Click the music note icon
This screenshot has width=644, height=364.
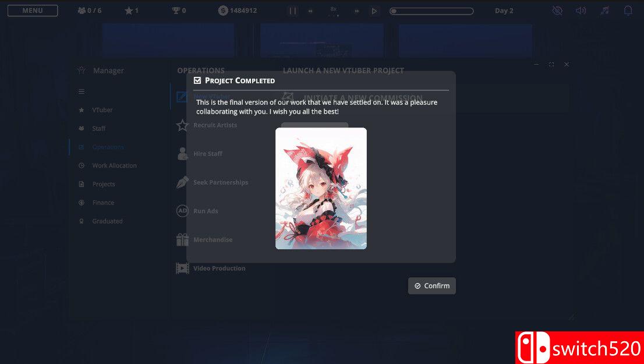coord(604,10)
